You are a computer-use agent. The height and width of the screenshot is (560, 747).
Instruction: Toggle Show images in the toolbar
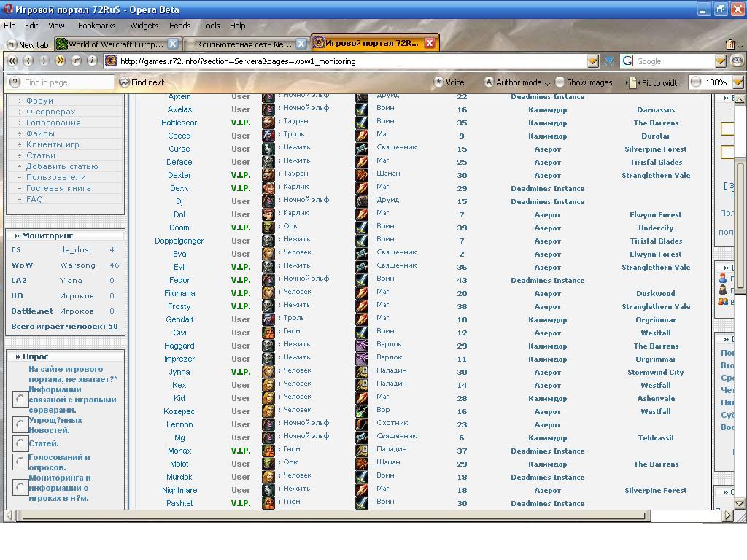(x=584, y=82)
